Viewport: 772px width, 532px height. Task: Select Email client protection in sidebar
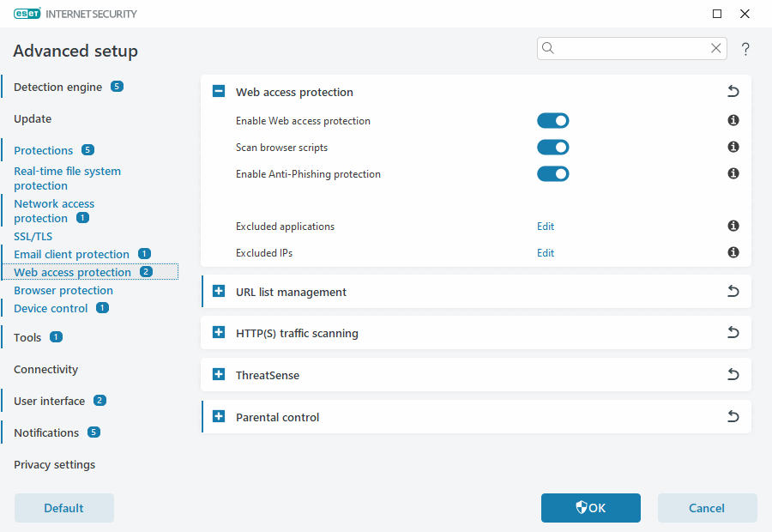pyautogui.click(x=71, y=254)
